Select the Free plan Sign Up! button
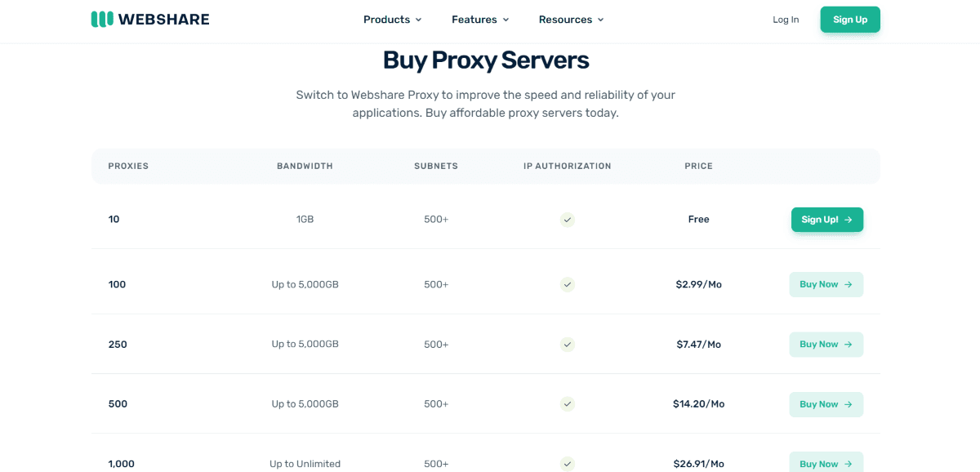980x472 pixels. 827,220
